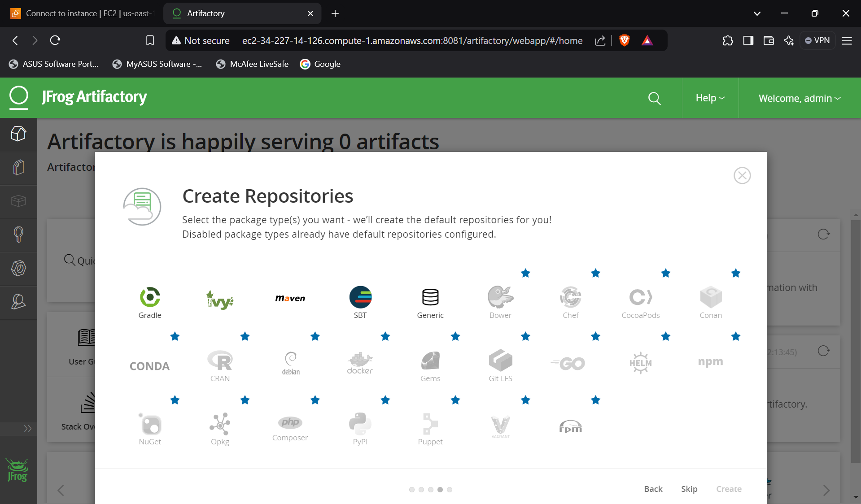Open the Admin nut icon in the sidebar
The height and width of the screenshot is (504, 861).
tap(18, 269)
